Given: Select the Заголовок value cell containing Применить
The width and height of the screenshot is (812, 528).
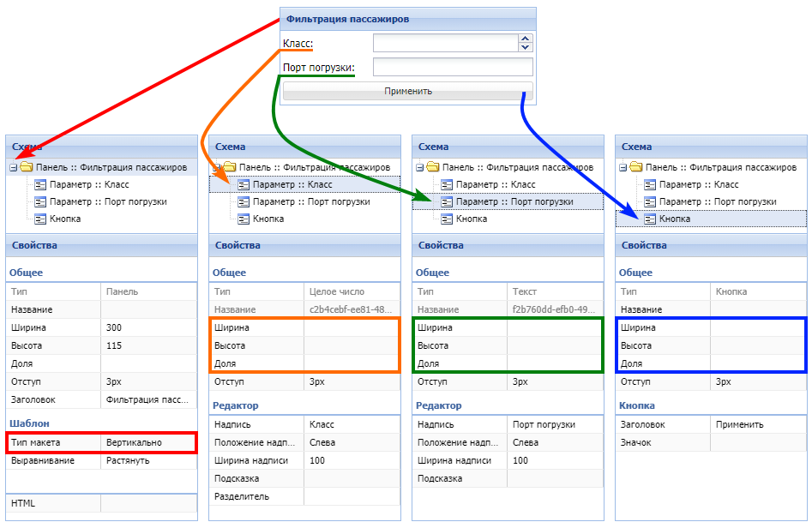Looking at the screenshot, I should (x=758, y=424).
